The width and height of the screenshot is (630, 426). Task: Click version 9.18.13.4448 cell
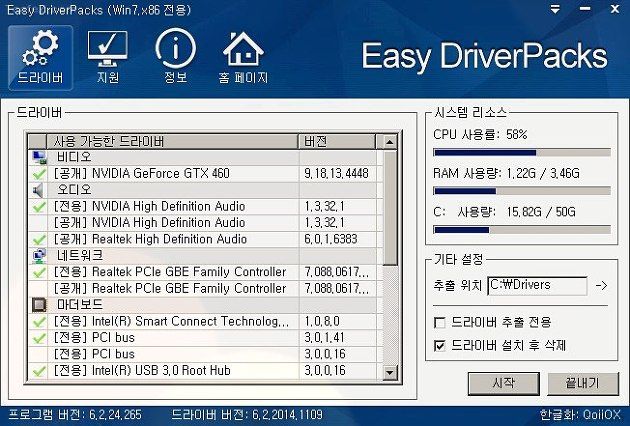(x=336, y=174)
